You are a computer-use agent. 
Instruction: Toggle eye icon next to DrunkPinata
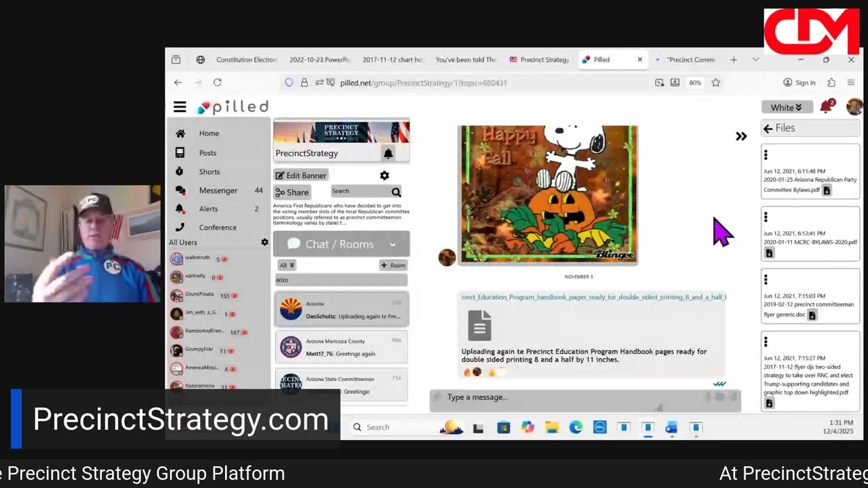click(234, 296)
